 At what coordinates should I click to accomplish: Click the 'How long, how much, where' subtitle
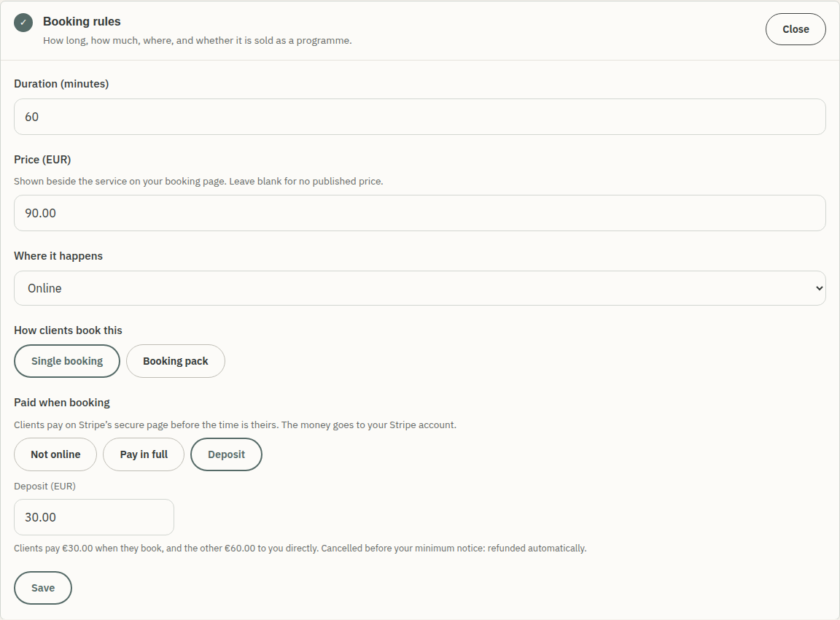(x=197, y=41)
